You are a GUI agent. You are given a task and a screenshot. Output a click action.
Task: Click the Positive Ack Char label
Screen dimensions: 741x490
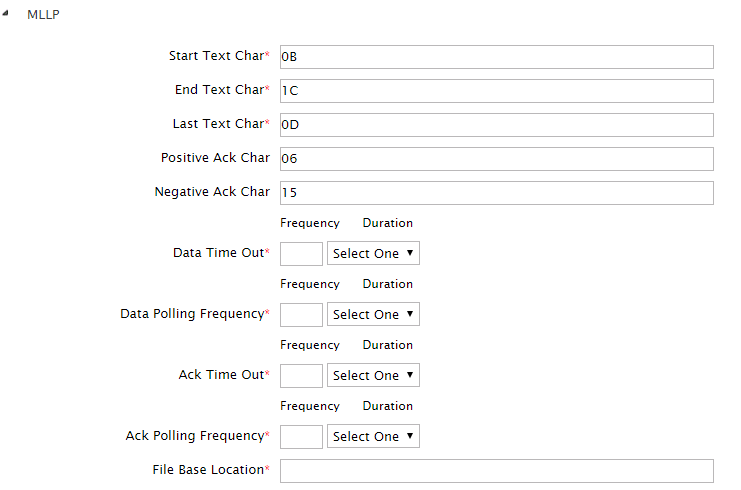tap(215, 158)
